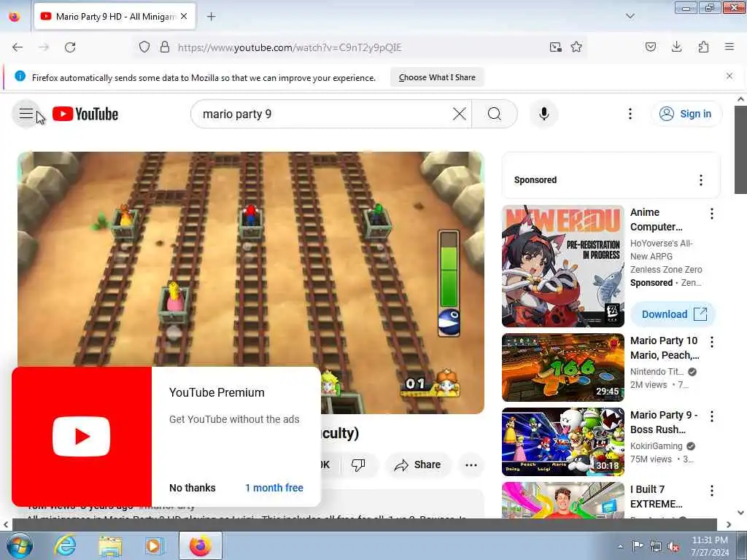Go forward in Firefox
Image resolution: width=747 pixels, height=560 pixels.
[44, 47]
